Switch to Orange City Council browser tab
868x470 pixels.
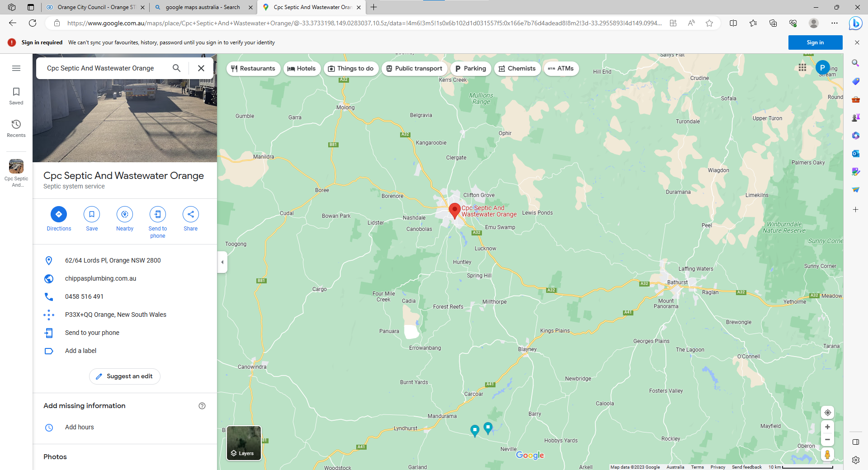[x=95, y=7]
